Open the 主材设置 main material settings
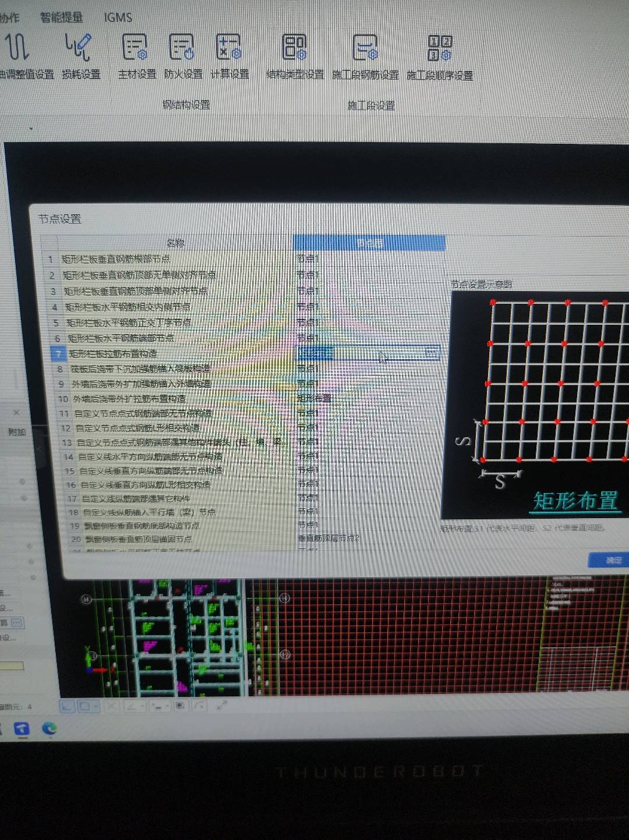629x840 pixels. 137,56
